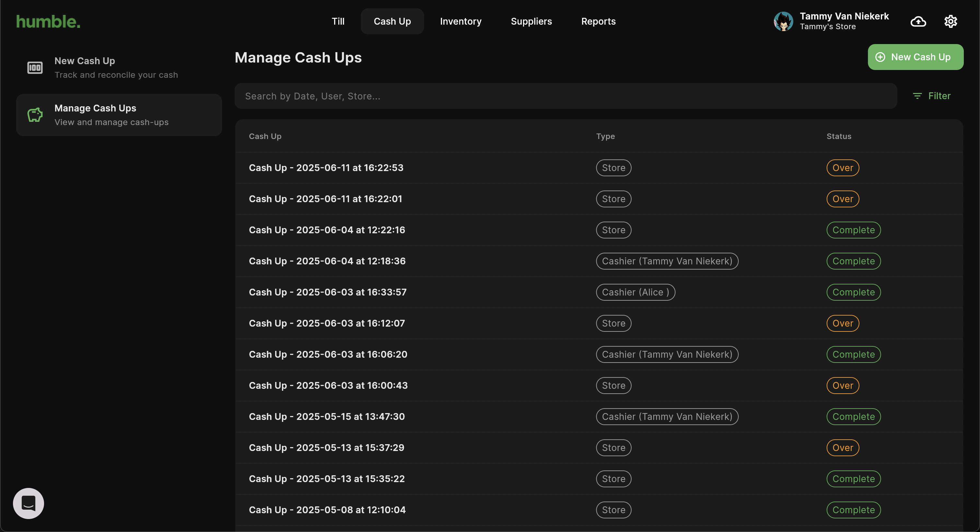Screen dimensions: 980x532
Task: Click the Status column header
Action: pos(838,136)
